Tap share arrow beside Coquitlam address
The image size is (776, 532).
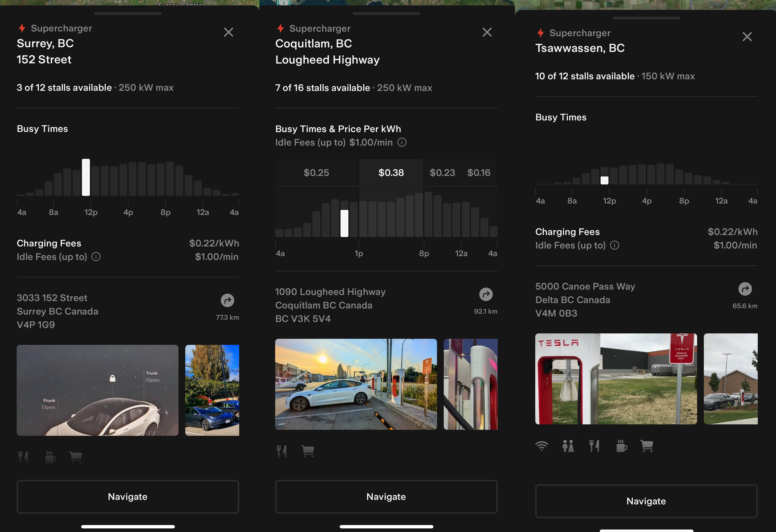coord(486,294)
